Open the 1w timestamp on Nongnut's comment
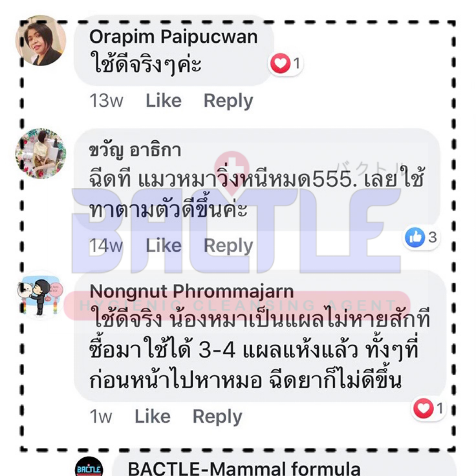 [101, 416]
